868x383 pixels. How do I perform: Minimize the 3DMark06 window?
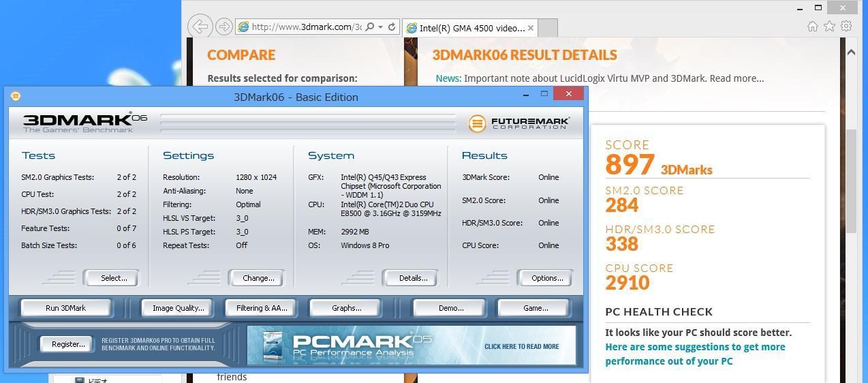pyautogui.click(x=525, y=95)
